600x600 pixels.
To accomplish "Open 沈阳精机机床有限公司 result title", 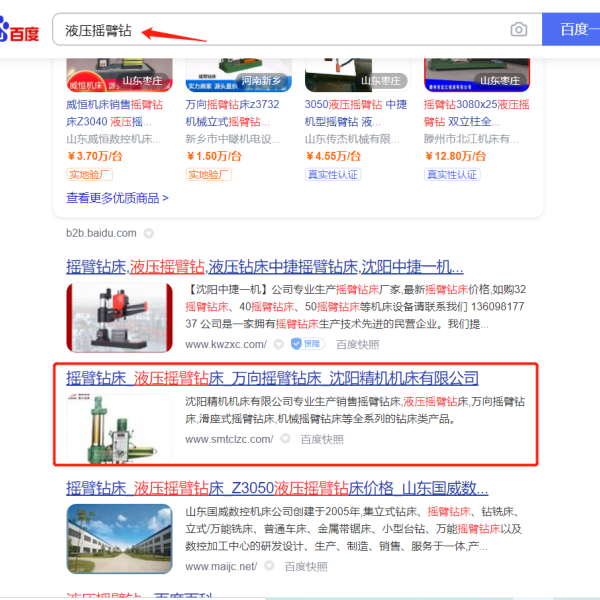I will 272,378.
